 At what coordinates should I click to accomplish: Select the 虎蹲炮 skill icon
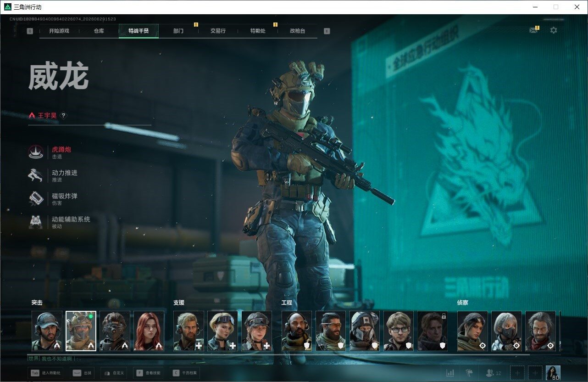click(36, 152)
